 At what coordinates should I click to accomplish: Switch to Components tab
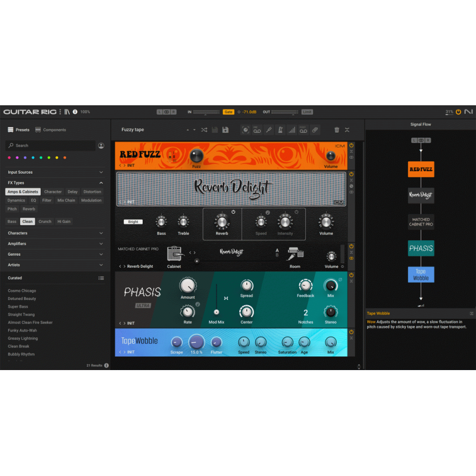tap(51, 130)
